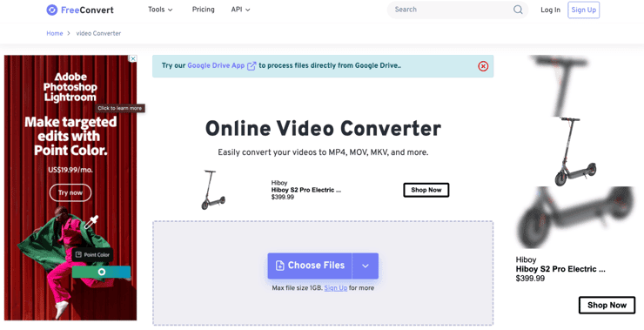Image resolution: width=644 pixels, height=330 pixels.
Task: Go to the Pricing page
Action: [204, 10]
